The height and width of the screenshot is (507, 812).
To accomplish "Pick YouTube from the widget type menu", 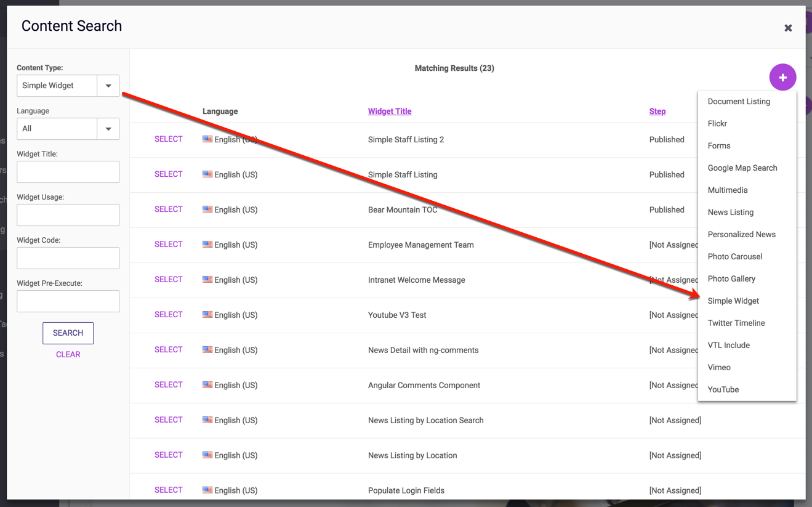I will [723, 389].
